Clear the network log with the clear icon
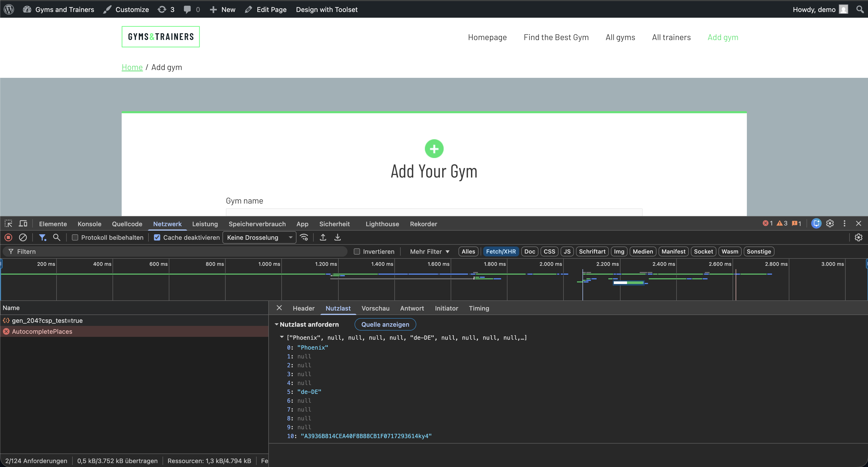Image resolution: width=868 pixels, height=467 pixels. click(x=23, y=237)
